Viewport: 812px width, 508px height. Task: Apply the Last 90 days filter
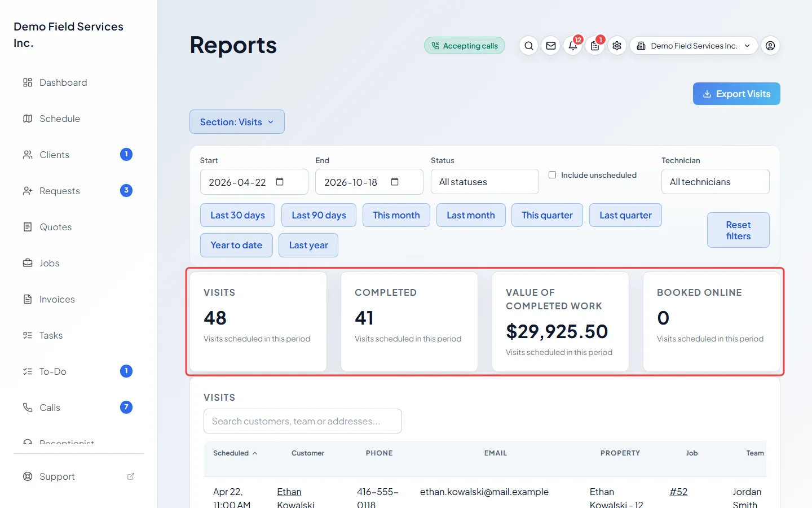[x=319, y=215]
